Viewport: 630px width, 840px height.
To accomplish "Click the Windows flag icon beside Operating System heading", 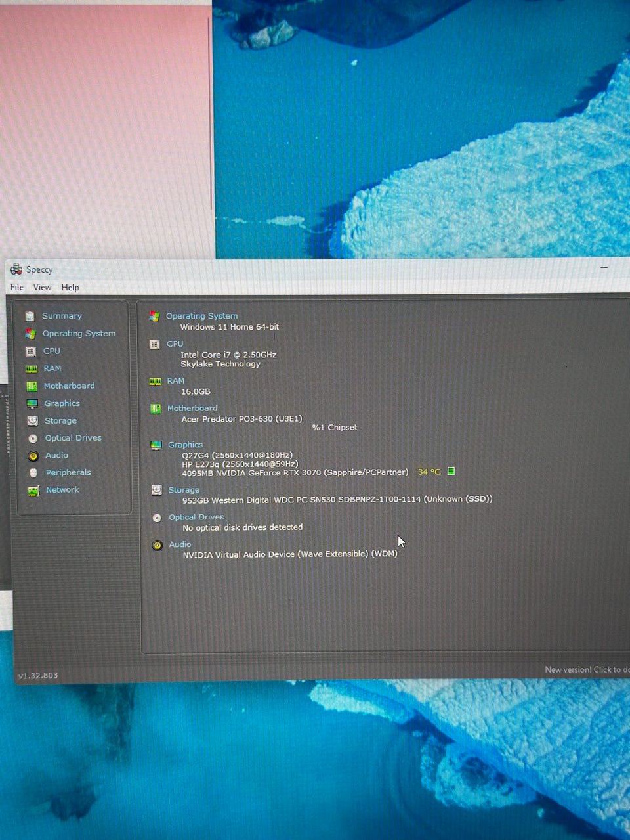I will tap(154, 316).
